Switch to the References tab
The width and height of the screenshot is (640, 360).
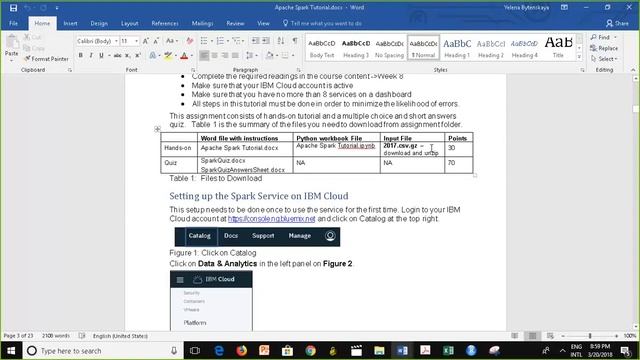click(x=165, y=23)
